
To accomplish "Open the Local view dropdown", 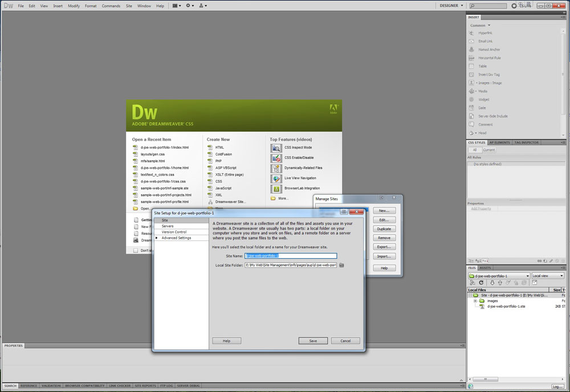I will (x=547, y=276).
